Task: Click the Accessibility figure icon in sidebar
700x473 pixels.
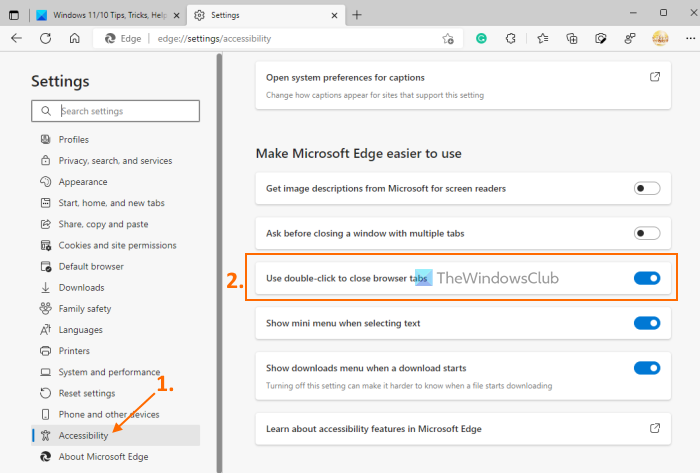Action: (x=46, y=436)
